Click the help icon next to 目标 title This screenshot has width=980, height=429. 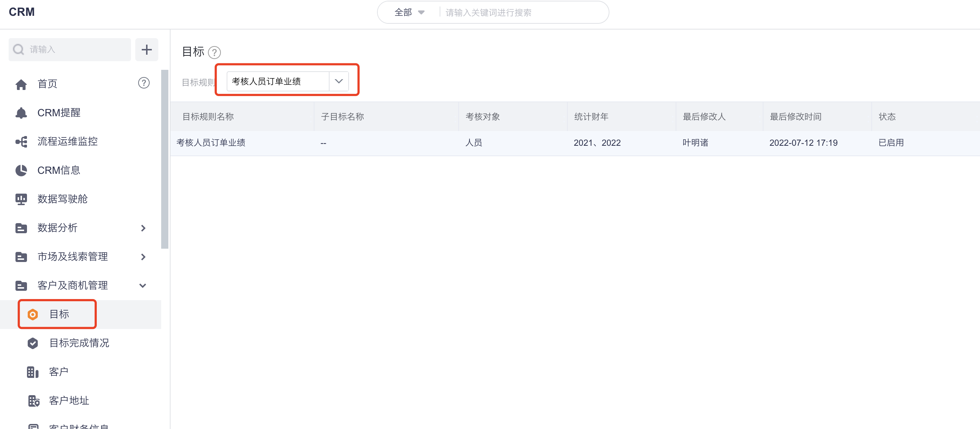214,52
